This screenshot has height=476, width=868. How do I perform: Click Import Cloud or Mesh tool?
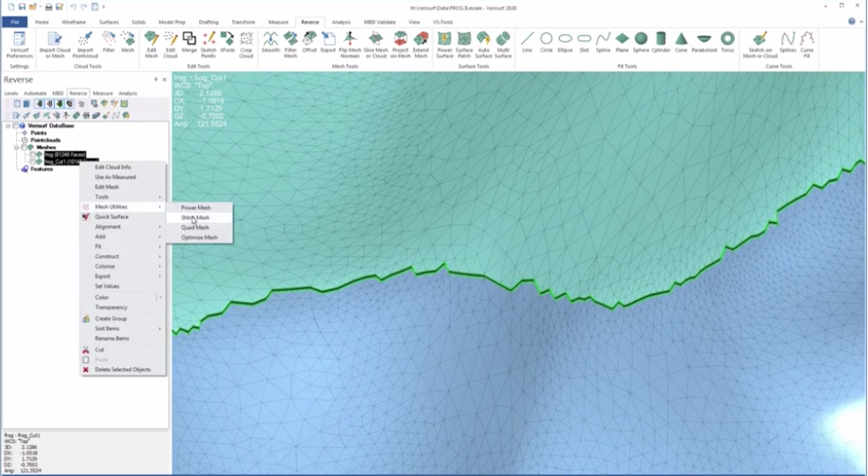[x=55, y=44]
